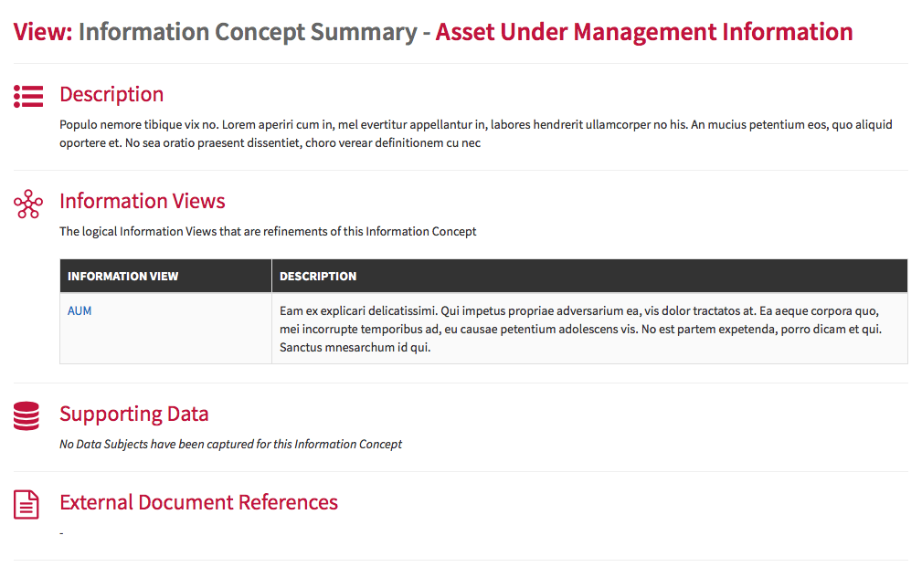Screen dimensions: 922x588
Task: Click the Populo nemore description paragraph
Action: point(476,133)
